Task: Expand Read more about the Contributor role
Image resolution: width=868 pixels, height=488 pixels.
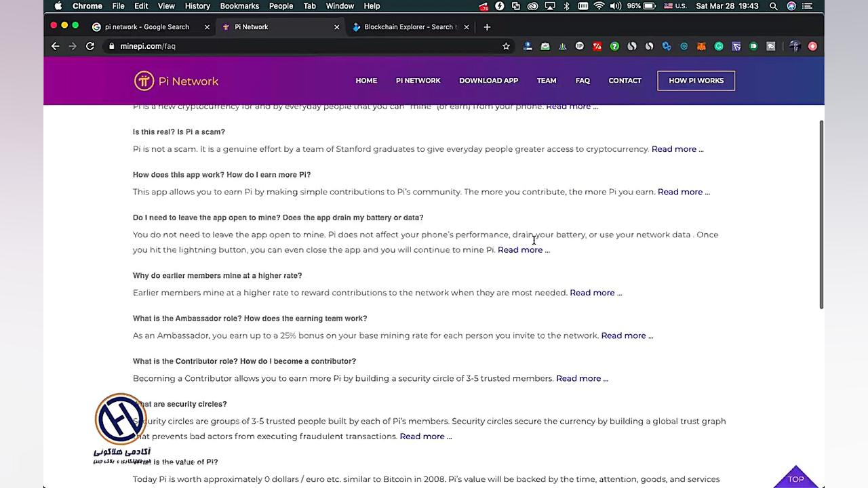Action: 582,378
